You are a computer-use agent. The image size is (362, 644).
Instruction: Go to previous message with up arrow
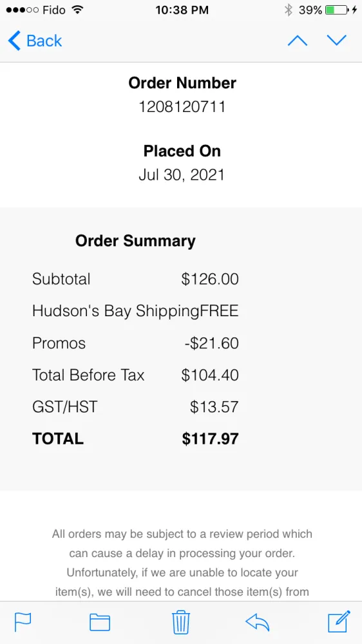tap(298, 41)
